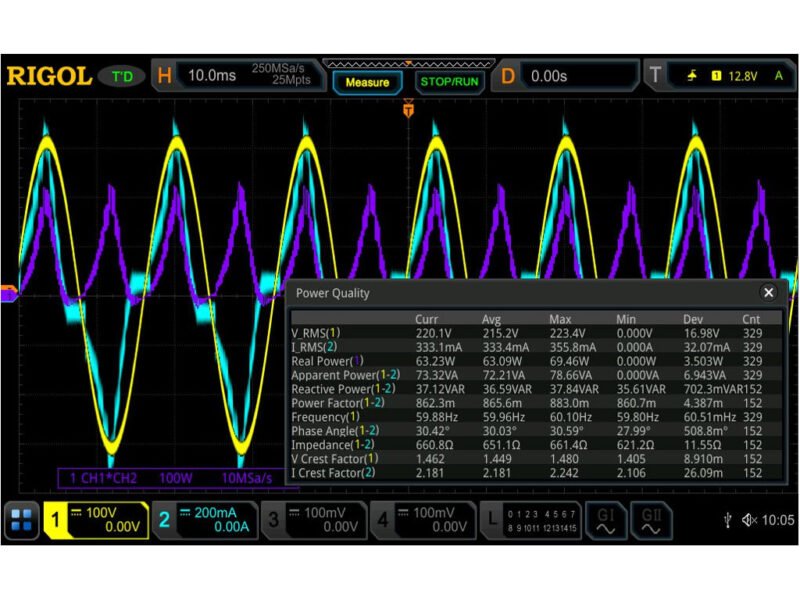Viewport: 800px width, 600px height.
Task: Open logic analyzer L digital channels
Action: click(531, 520)
